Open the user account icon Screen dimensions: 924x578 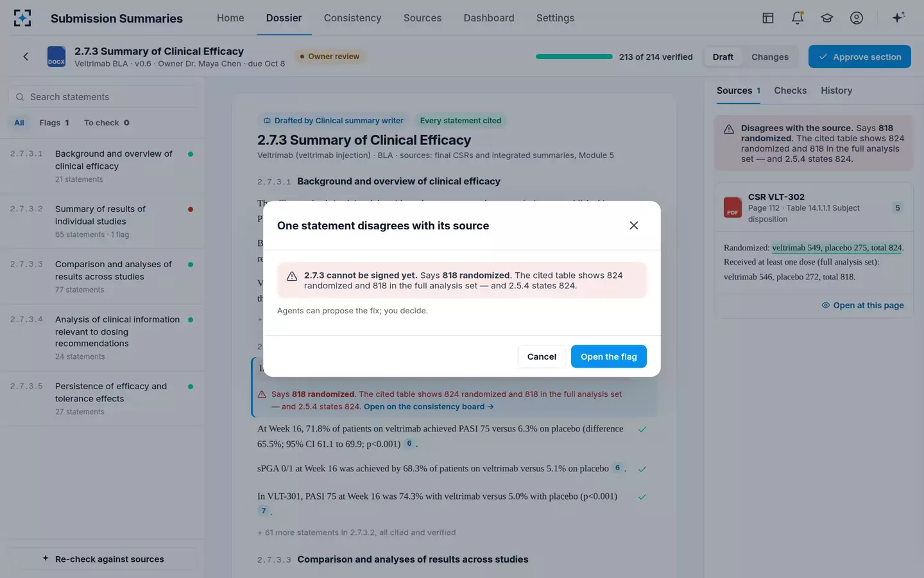(857, 18)
